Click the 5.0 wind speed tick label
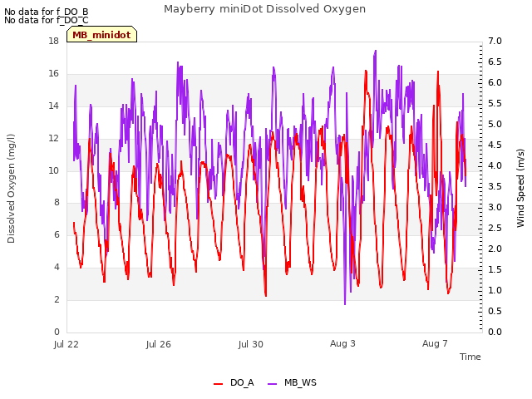Viewport: 532px width, 399px height. click(495, 124)
